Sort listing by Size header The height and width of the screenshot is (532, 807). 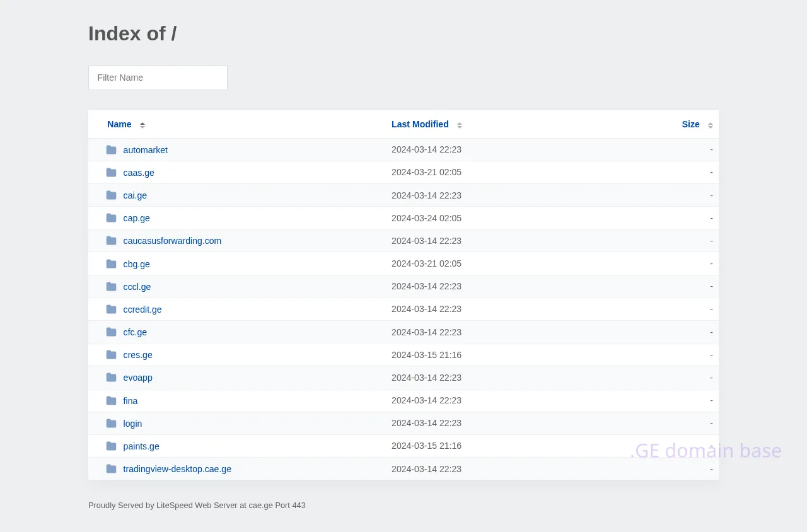pyautogui.click(x=690, y=124)
